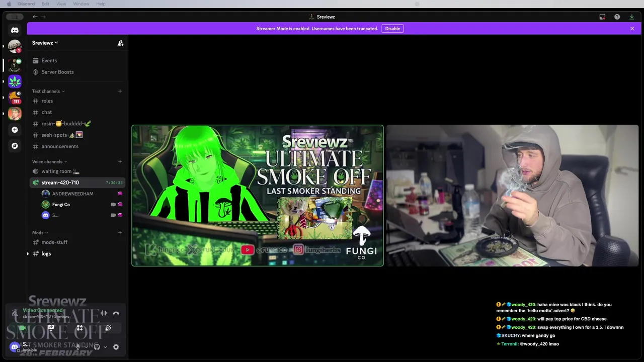This screenshot has width=644, height=362.
Task: Collapse the Voice channels category
Action: click(x=49, y=161)
